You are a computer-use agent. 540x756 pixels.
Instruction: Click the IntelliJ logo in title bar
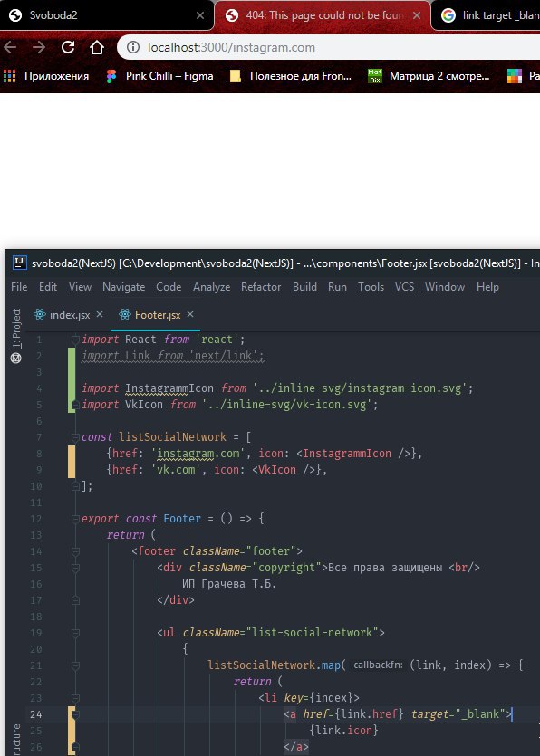tap(19, 263)
